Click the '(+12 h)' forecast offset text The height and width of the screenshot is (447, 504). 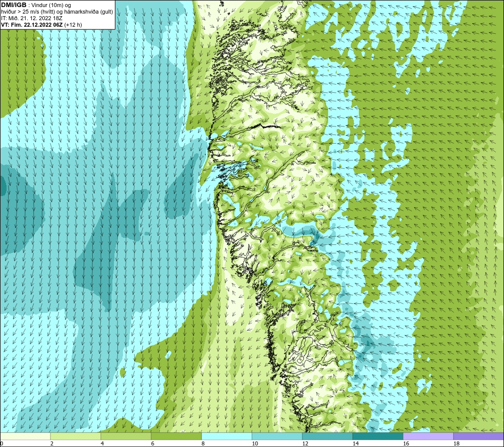point(73,25)
